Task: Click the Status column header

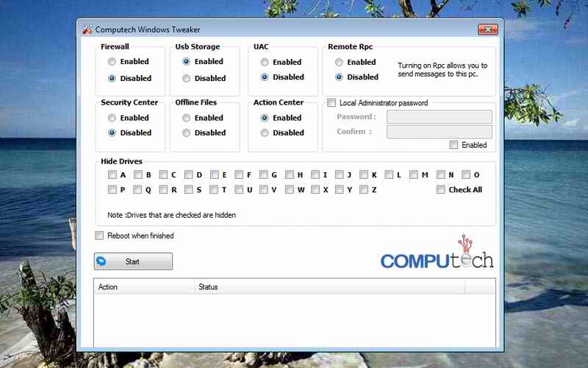Action: [329, 287]
